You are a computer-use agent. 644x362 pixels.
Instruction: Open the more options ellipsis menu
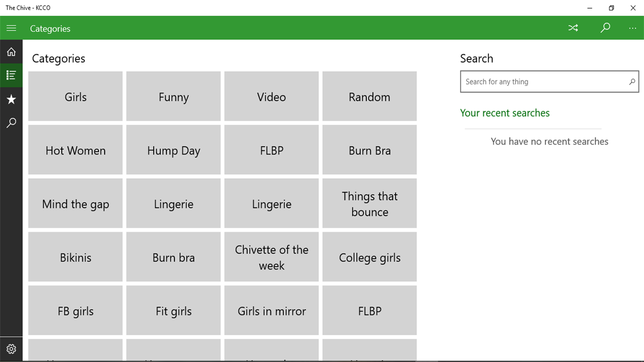coord(632,28)
